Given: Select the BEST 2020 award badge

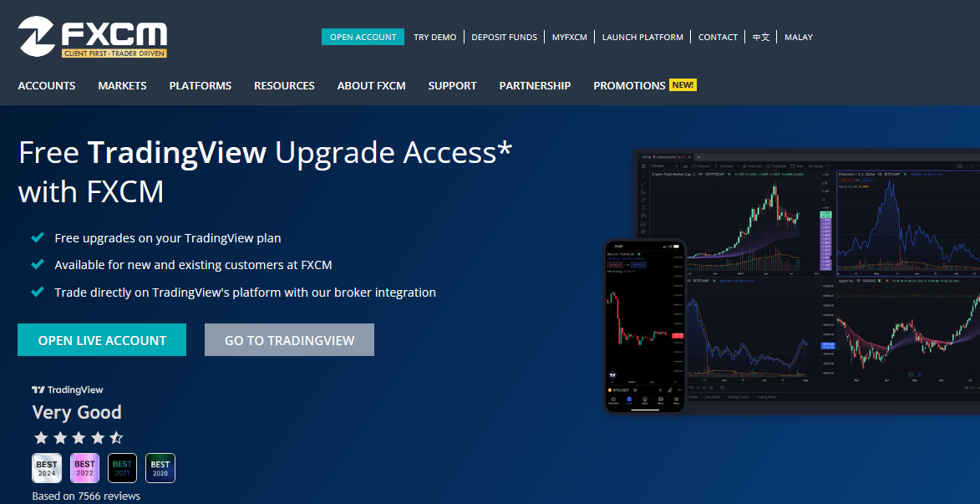Looking at the screenshot, I should (160, 468).
